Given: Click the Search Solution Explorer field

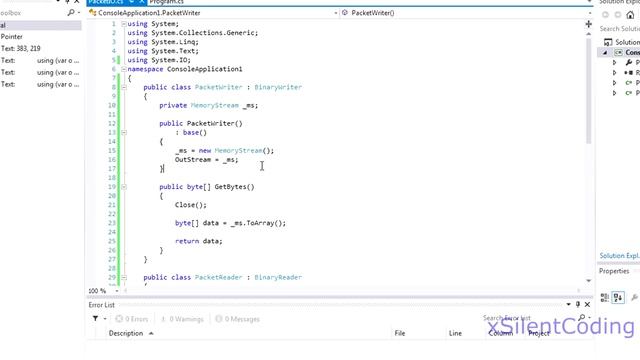Looking at the screenshot, I should (x=619, y=29).
